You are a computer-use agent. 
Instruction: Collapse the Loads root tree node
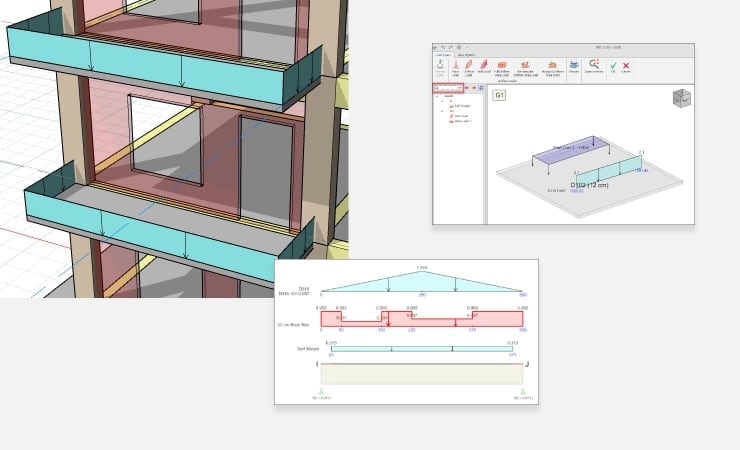pyautogui.click(x=437, y=96)
